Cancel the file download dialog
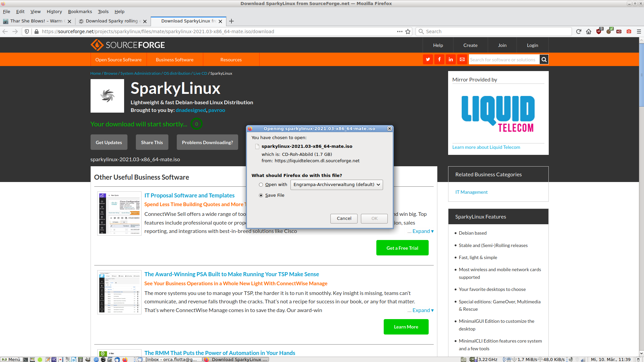This screenshot has height=362, width=644. click(x=344, y=219)
